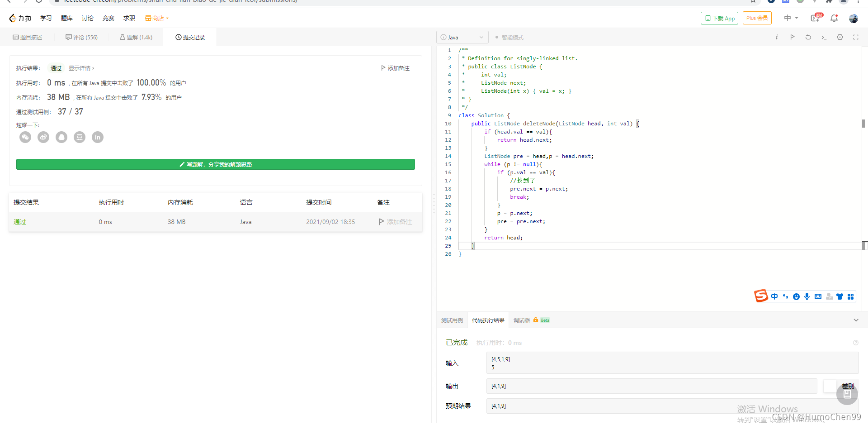Open 求职 in top navigation
The height and width of the screenshot is (425, 868).
tap(129, 18)
